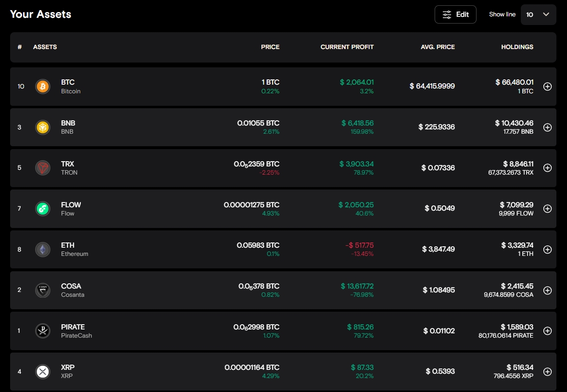Click the BNB coin icon
The image size is (567, 392).
pyautogui.click(x=43, y=127)
